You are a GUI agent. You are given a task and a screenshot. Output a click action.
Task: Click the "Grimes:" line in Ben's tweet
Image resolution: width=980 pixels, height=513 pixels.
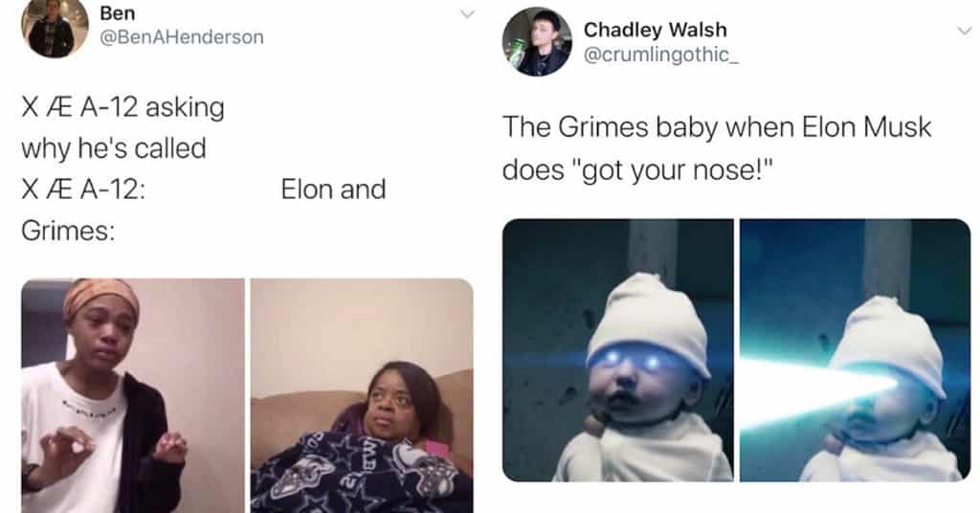(68, 232)
